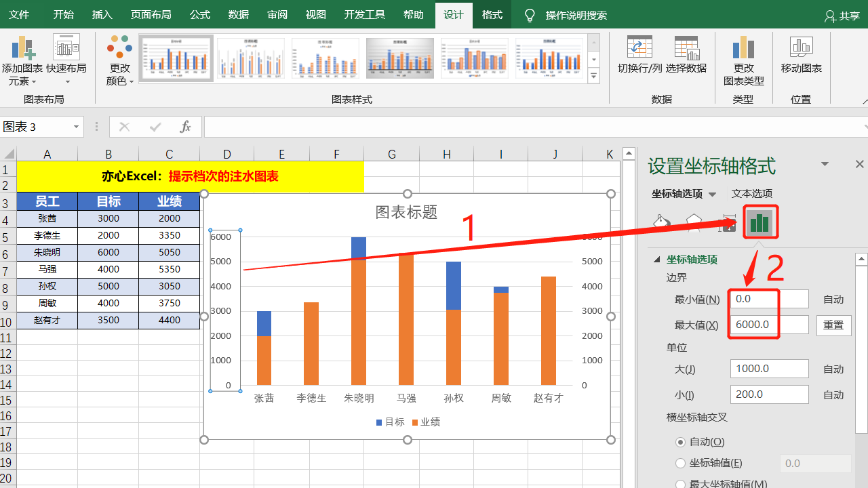This screenshot has width=868, height=488.
Task: Select the axis options bar chart icon
Action: pos(760,223)
